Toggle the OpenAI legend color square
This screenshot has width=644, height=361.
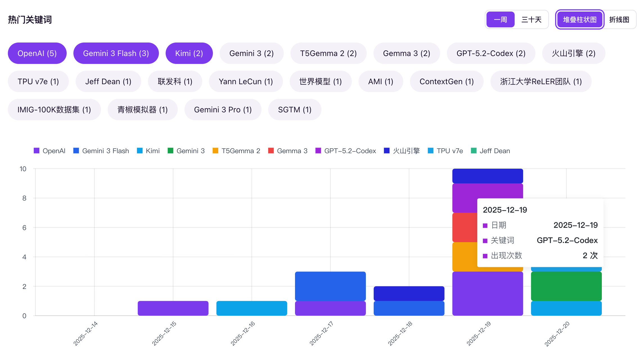click(37, 151)
